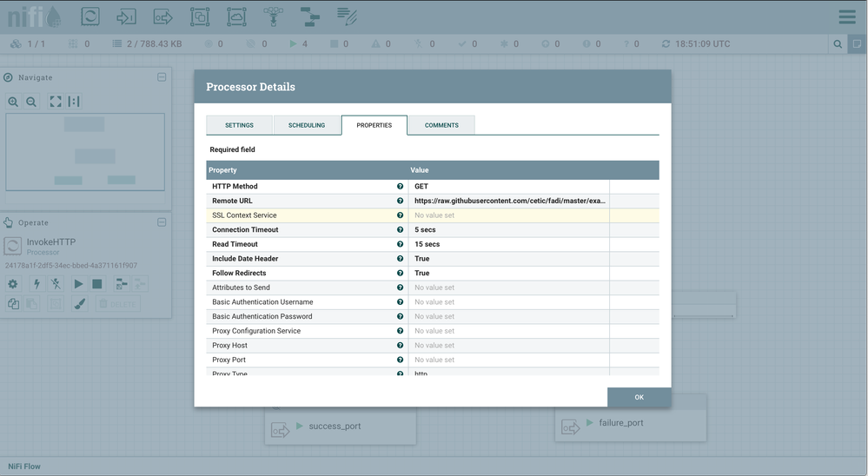The image size is (868, 476).
Task: Set zoom to actual size
Action: click(74, 102)
